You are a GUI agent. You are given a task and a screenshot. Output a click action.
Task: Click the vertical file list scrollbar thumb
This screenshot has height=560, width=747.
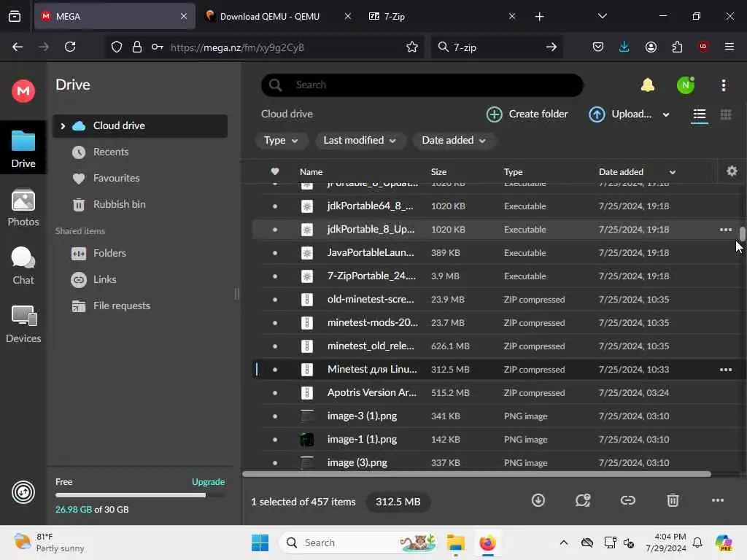(742, 234)
